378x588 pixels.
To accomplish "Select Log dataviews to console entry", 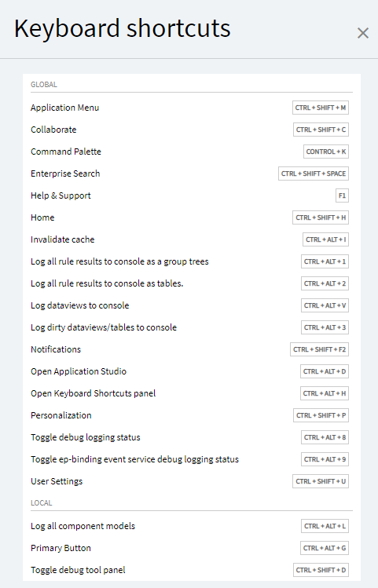I will tap(192, 305).
